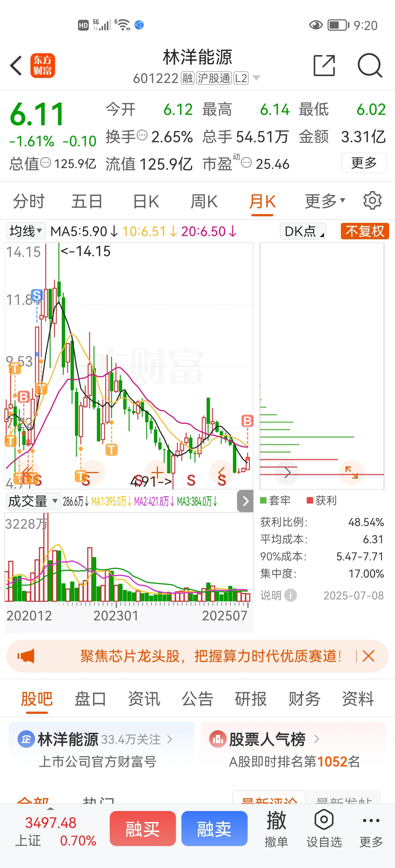The width and height of the screenshot is (395, 868).
Task: Tap the 说明 info icon
Action: tap(290, 595)
